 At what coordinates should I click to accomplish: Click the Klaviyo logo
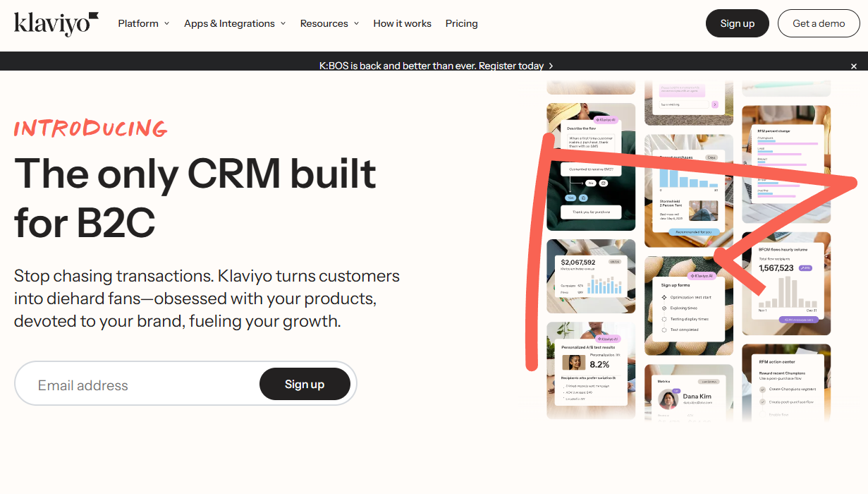pyautogui.click(x=56, y=23)
